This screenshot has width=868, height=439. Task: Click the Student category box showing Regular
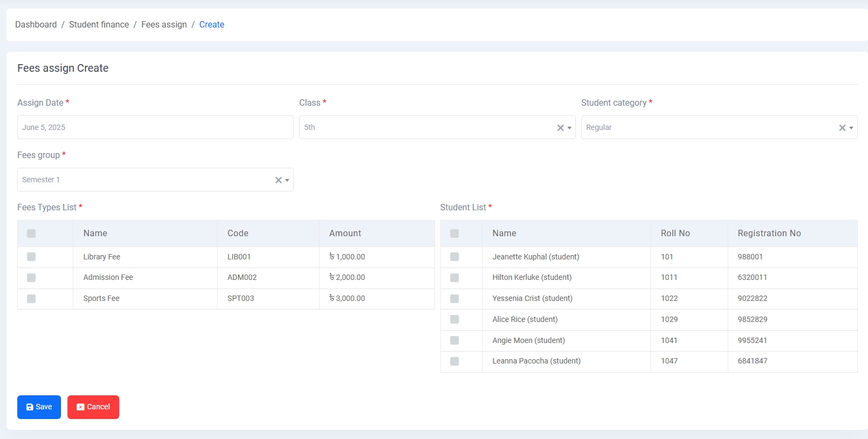[719, 127]
